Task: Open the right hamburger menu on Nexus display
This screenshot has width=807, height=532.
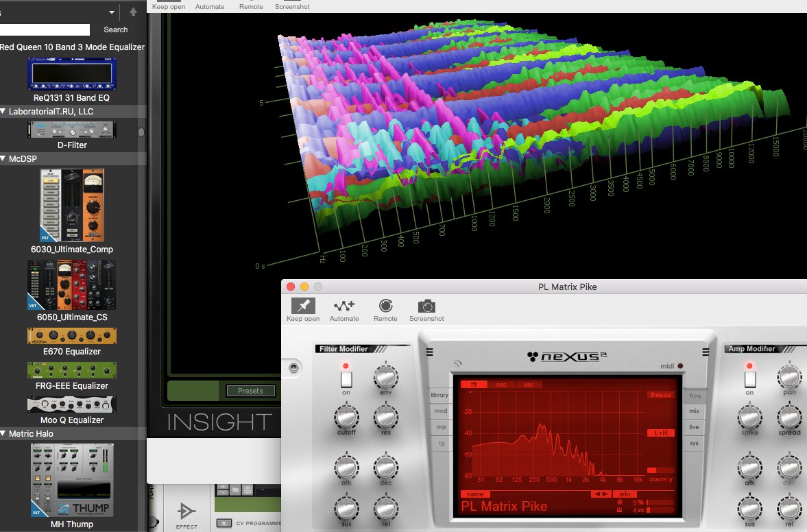Action: pyautogui.click(x=706, y=352)
